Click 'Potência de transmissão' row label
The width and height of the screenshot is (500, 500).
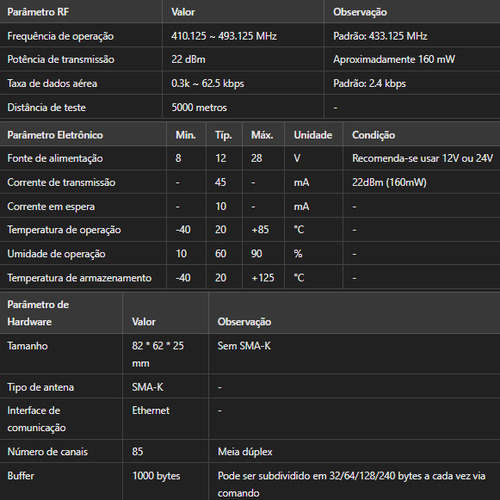point(61,59)
